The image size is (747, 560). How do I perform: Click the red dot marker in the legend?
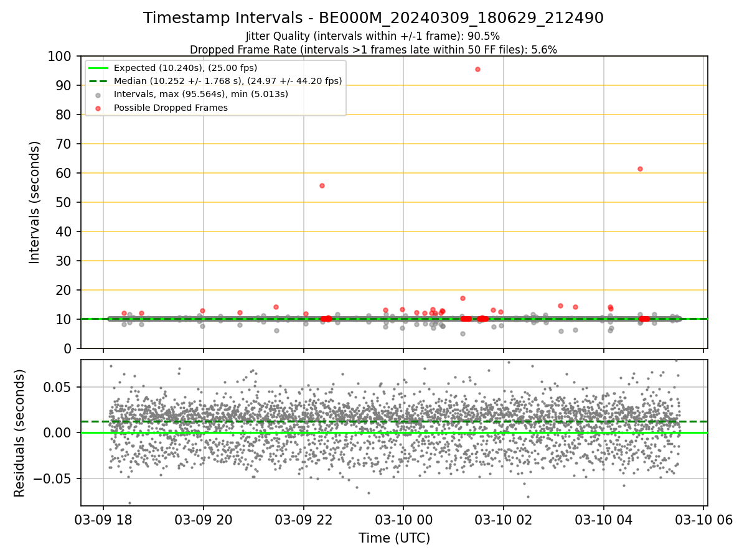(x=98, y=108)
